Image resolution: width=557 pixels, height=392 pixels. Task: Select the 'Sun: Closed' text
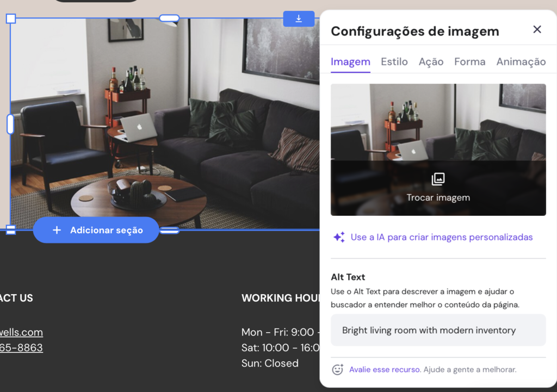coord(270,363)
